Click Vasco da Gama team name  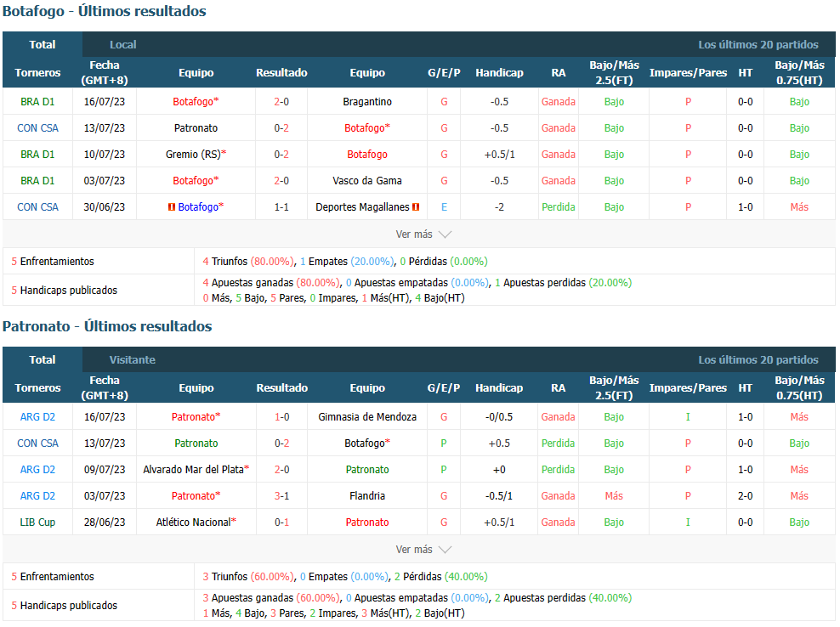tap(367, 180)
